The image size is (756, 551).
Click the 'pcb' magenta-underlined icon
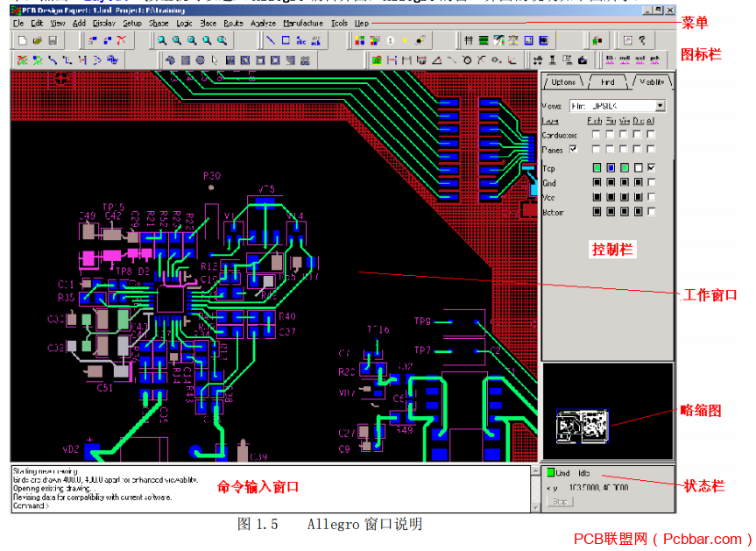click(x=654, y=60)
